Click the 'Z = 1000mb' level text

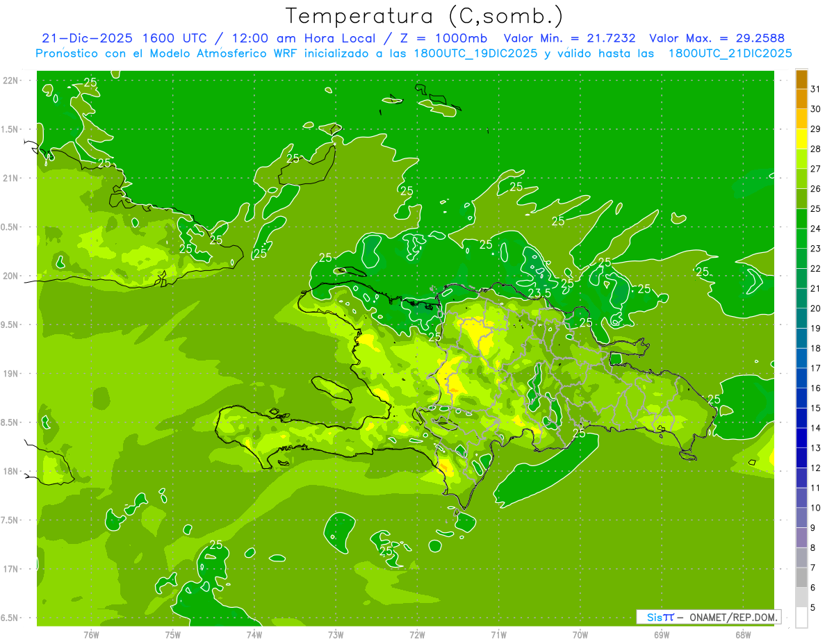click(x=443, y=38)
